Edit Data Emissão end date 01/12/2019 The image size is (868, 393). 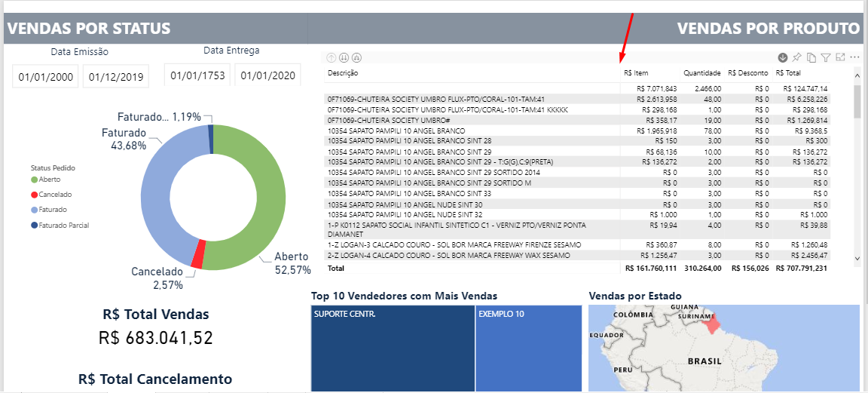point(116,76)
